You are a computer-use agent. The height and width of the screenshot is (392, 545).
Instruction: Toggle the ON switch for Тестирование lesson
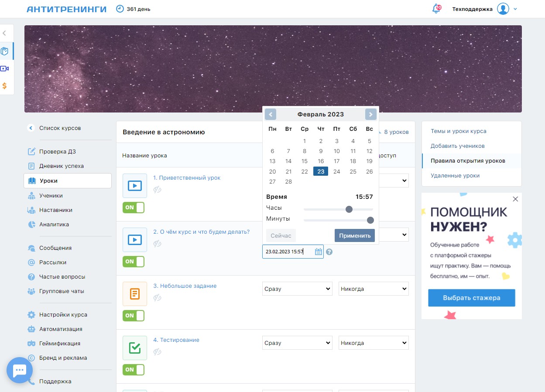tap(134, 370)
